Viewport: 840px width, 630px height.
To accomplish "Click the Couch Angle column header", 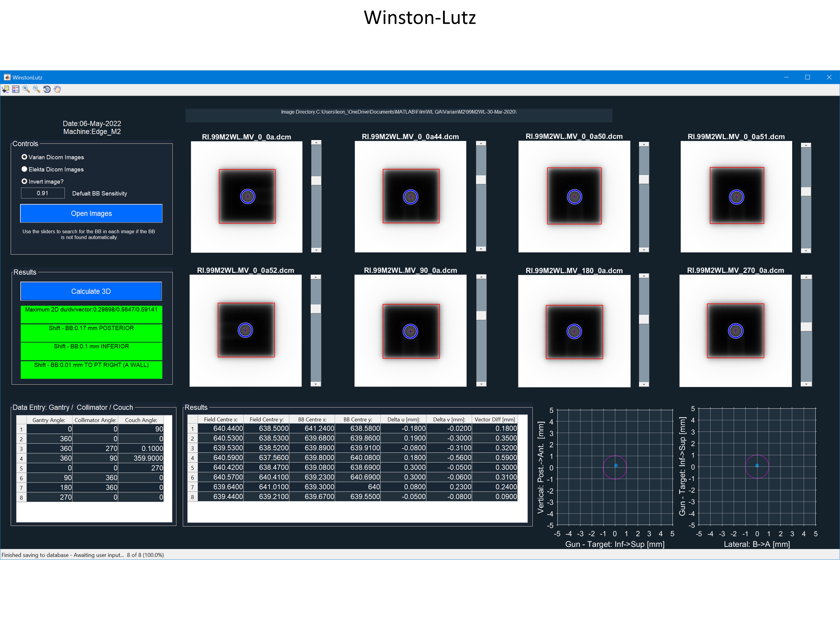I will coord(141,420).
